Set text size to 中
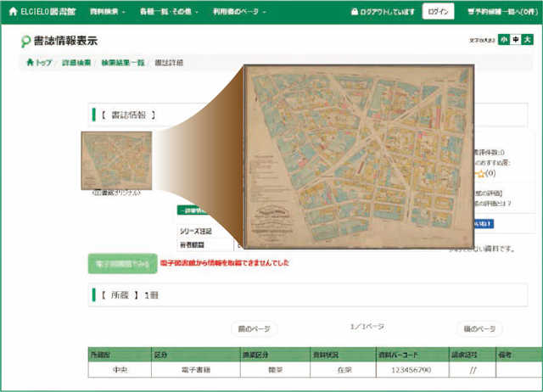The width and height of the screenshot is (543, 392). tap(516, 40)
